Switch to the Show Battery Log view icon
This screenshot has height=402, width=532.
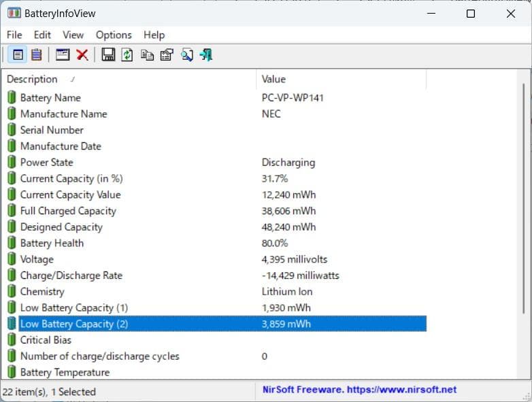[x=36, y=54]
